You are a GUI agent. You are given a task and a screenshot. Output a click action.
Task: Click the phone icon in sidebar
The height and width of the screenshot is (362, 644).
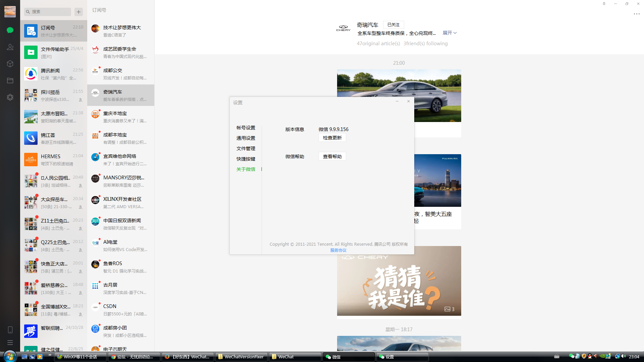click(x=10, y=330)
